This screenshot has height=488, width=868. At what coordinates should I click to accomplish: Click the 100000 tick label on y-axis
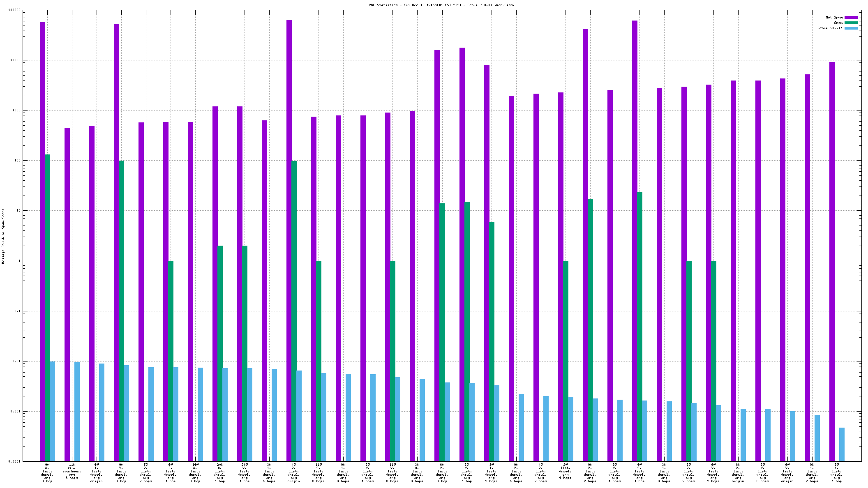tap(14, 10)
